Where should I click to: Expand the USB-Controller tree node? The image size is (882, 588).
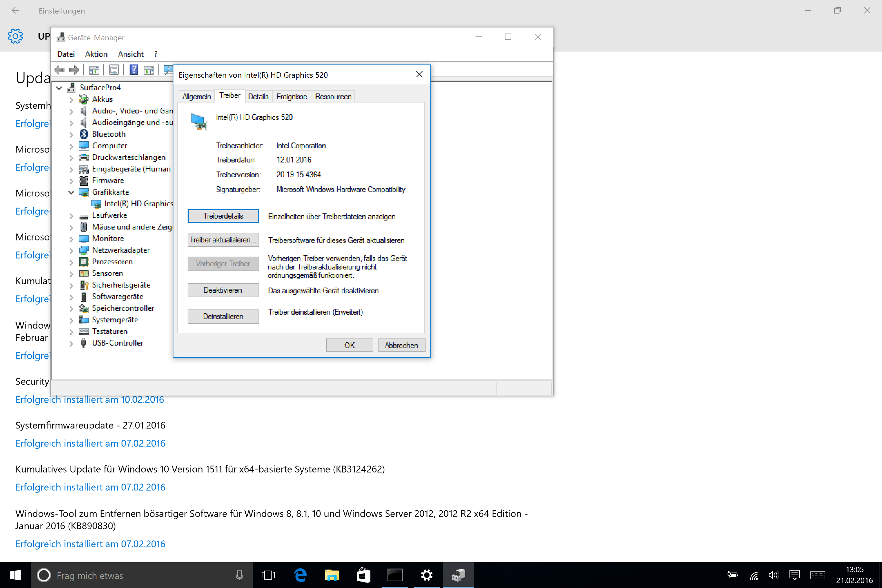click(x=71, y=344)
